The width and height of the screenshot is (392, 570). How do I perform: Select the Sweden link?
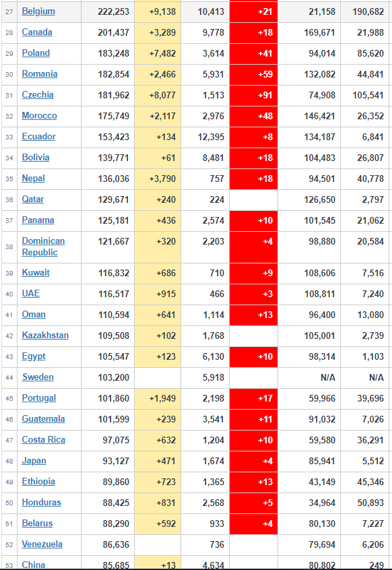click(x=38, y=377)
